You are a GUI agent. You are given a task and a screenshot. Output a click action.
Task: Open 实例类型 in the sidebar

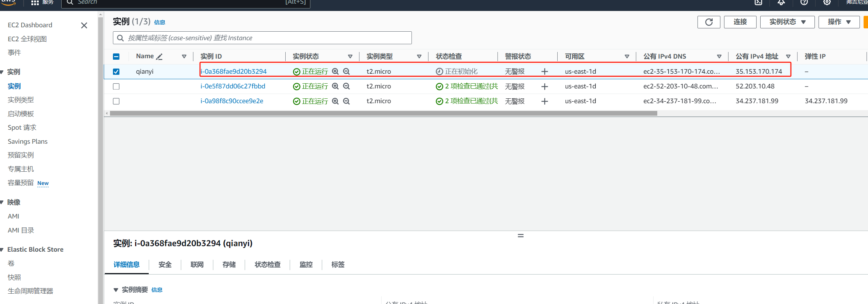[x=21, y=100]
